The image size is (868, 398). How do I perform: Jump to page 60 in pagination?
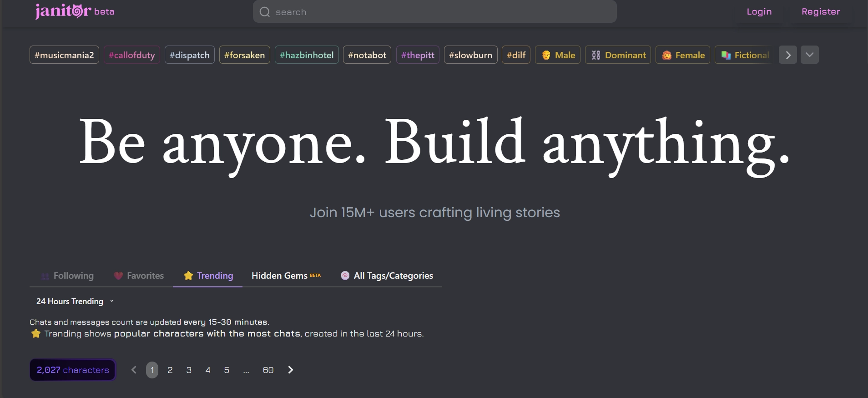coord(268,370)
